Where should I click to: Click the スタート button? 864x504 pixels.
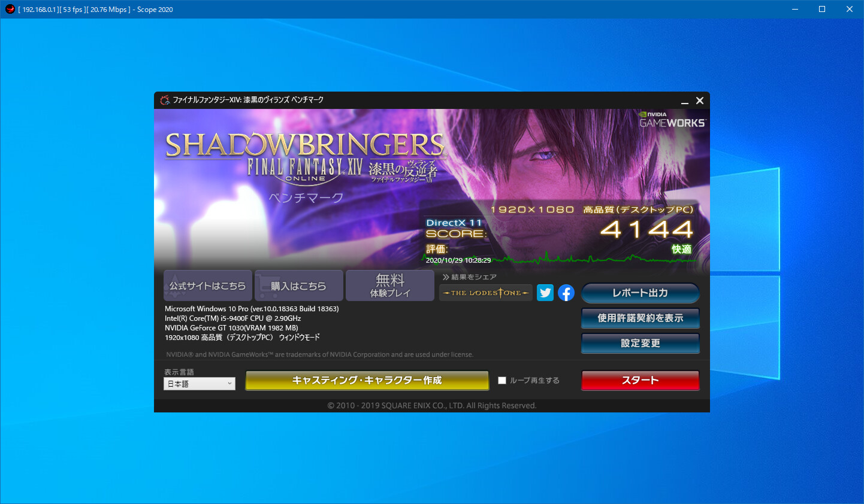[640, 380]
